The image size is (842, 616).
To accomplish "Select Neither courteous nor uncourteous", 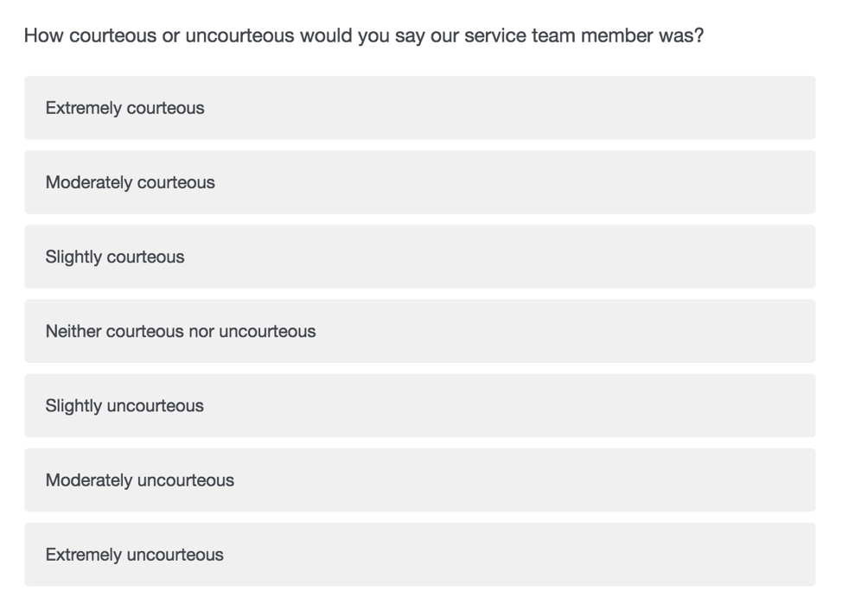I will (x=420, y=331).
